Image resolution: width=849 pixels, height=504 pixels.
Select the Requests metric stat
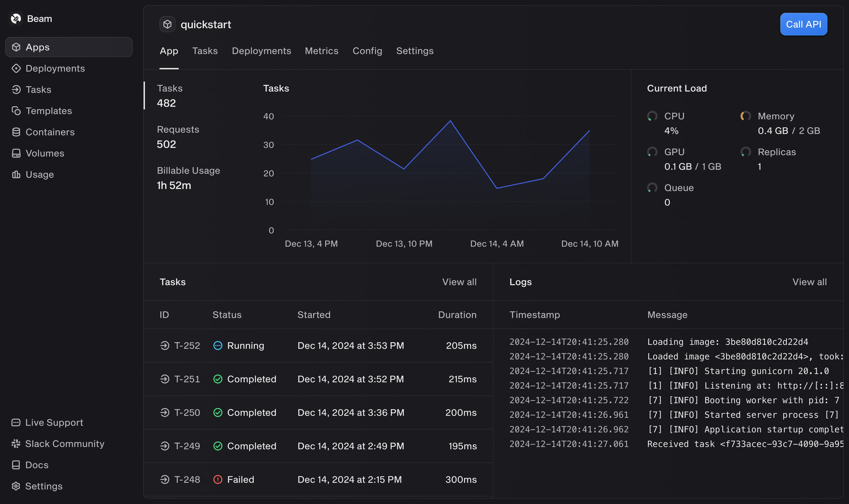178,137
